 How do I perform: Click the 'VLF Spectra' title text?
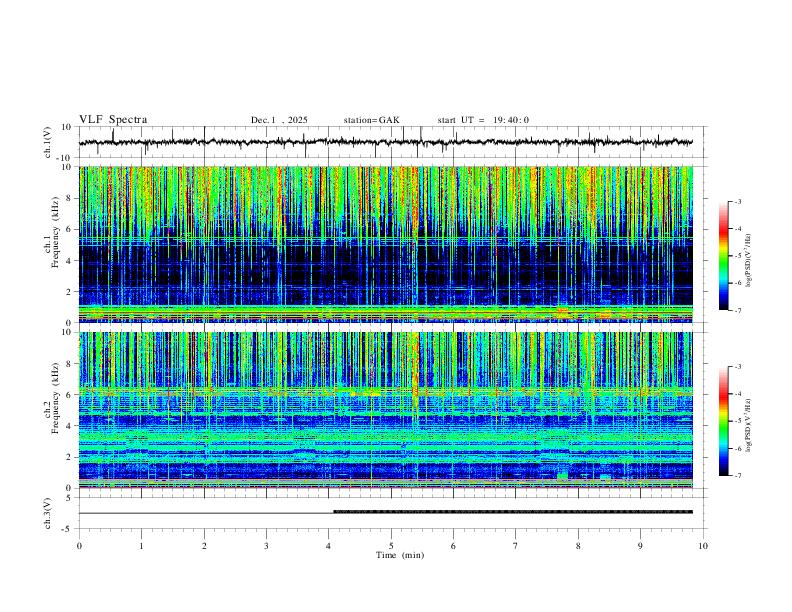pyautogui.click(x=113, y=119)
